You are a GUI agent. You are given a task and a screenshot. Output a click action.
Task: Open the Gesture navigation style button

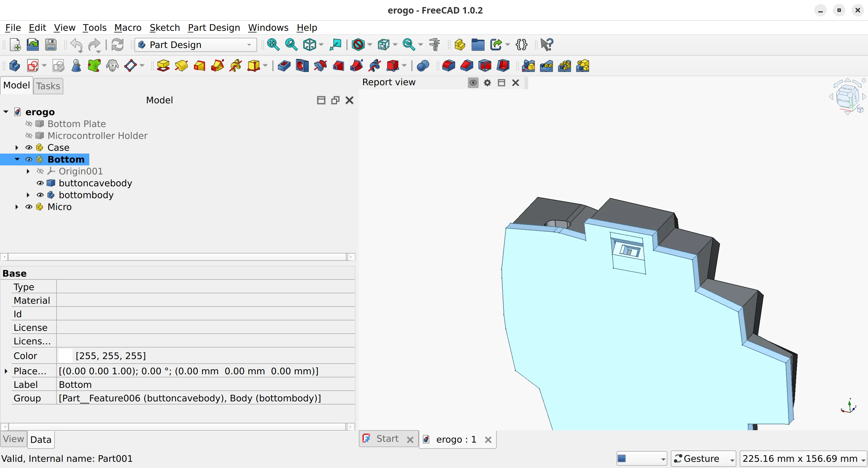click(703, 459)
